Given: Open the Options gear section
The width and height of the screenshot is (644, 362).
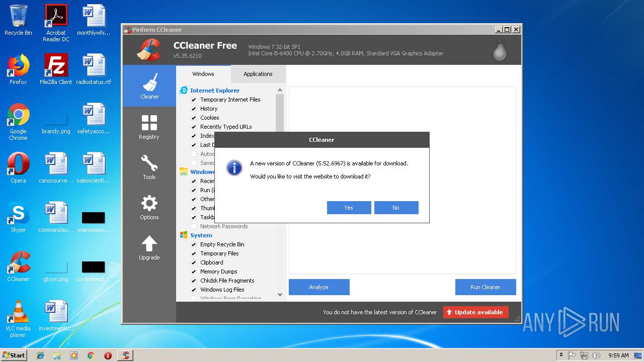Looking at the screenshot, I should pyautogui.click(x=149, y=207).
